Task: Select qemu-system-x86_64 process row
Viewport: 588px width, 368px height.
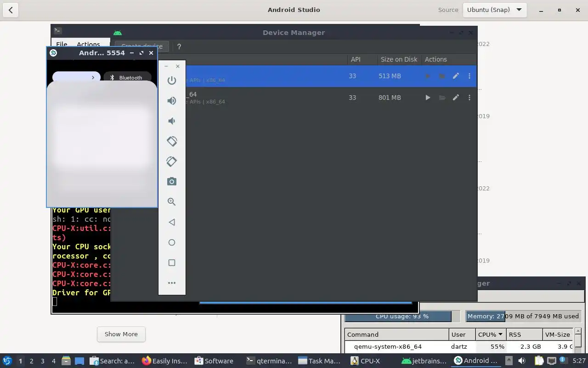Action: point(458,346)
